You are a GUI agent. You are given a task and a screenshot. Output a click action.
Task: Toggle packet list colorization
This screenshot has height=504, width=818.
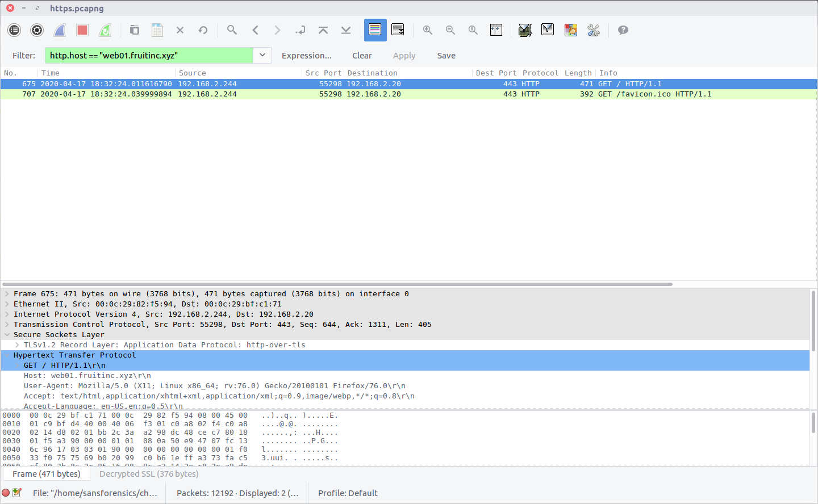(x=375, y=30)
